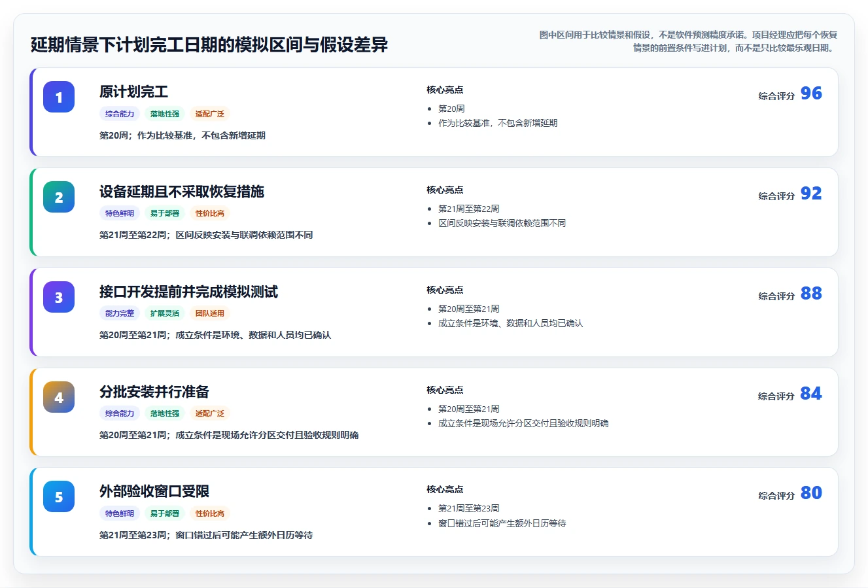Select the 特色鲜明 tag under 外部验收窗口受限
The height and width of the screenshot is (588, 868).
click(120, 513)
